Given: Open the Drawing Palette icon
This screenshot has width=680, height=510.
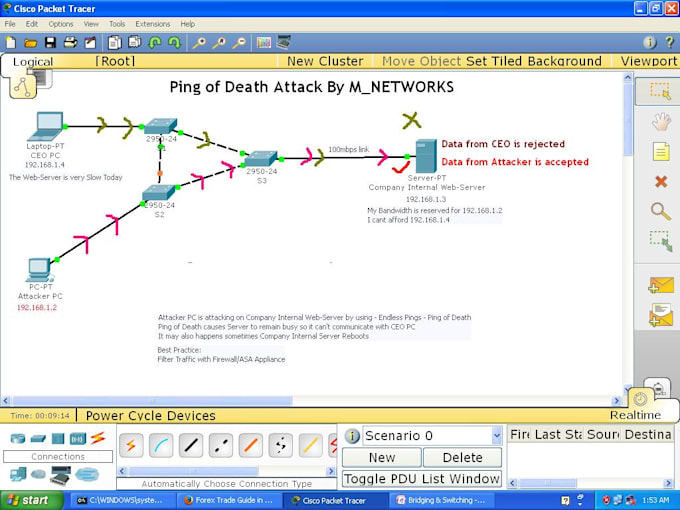Looking at the screenshot, I should (x=264, y=42).
